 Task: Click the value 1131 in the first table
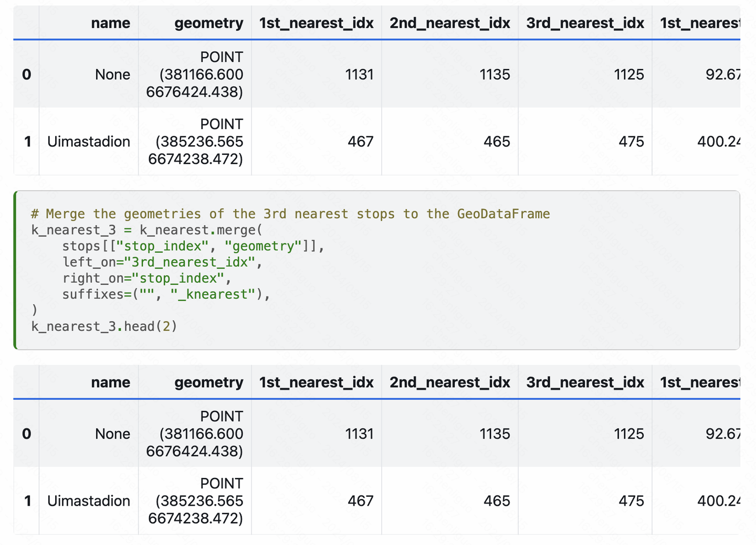pos(360,74)
